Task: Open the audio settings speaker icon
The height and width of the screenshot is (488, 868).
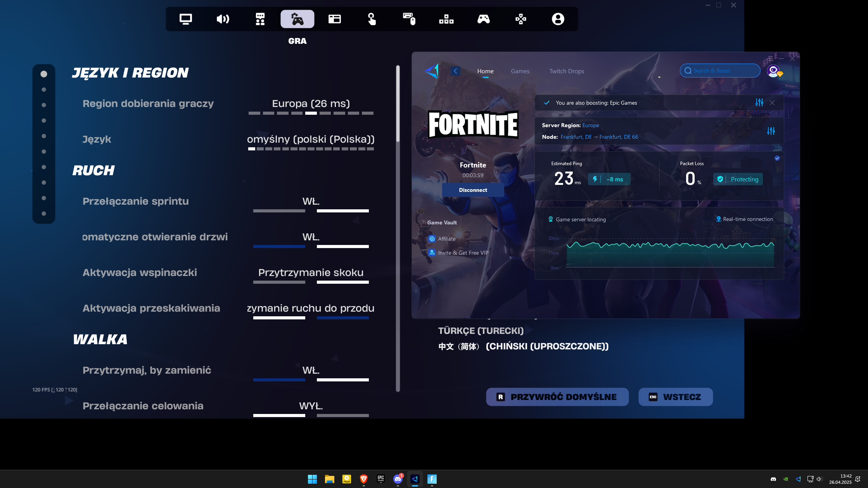Action: click(223, 19)
